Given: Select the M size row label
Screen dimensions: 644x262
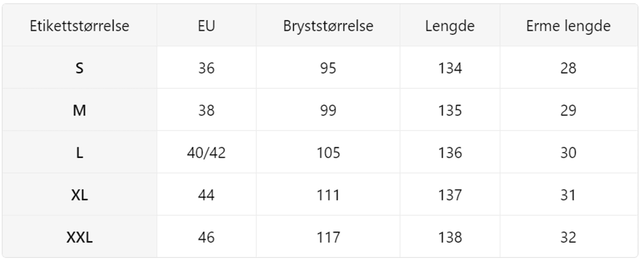Looking at the screenshot, I should coord(80,111).
